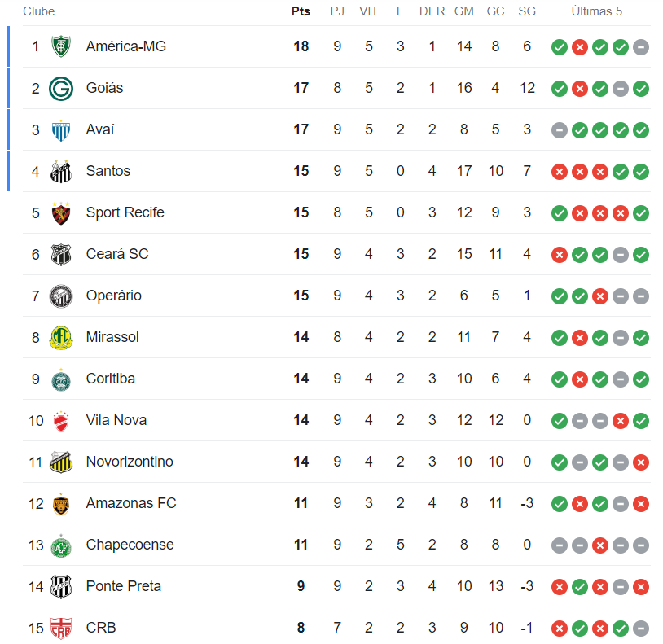Click the Mirassol yellow club crest
663x644 pixels.
pos(61,337)
